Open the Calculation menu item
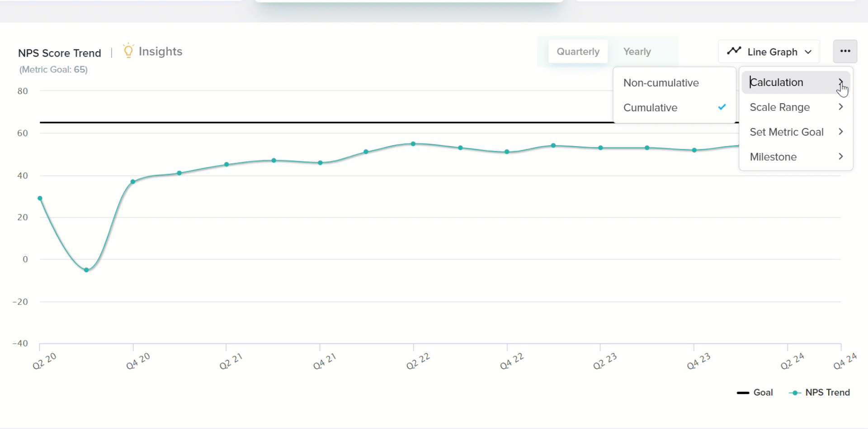The image size is (868, 429). (x=776, y=82)
